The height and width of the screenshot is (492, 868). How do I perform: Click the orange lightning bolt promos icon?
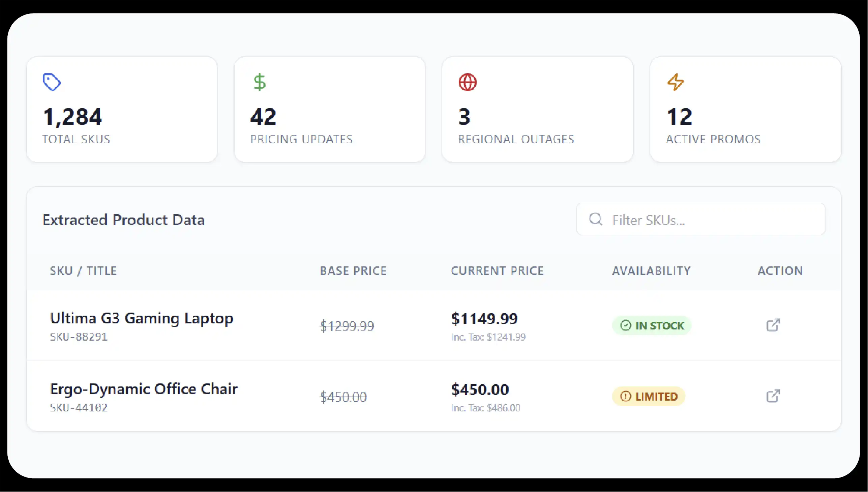coord(676,82)
